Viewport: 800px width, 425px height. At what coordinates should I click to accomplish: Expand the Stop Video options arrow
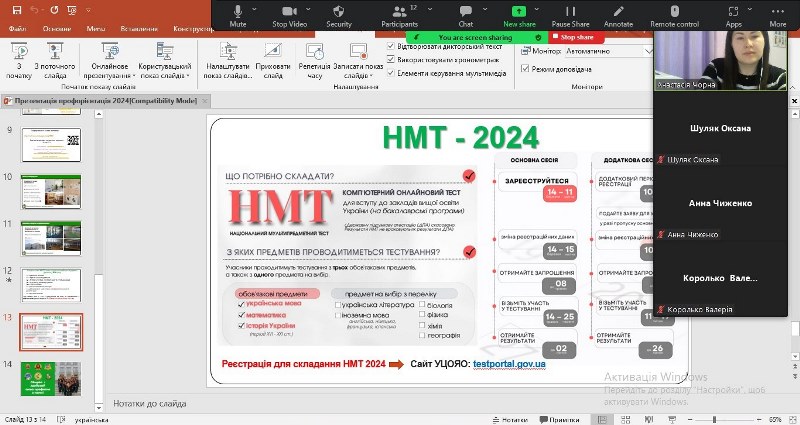(x=308, y=9)
